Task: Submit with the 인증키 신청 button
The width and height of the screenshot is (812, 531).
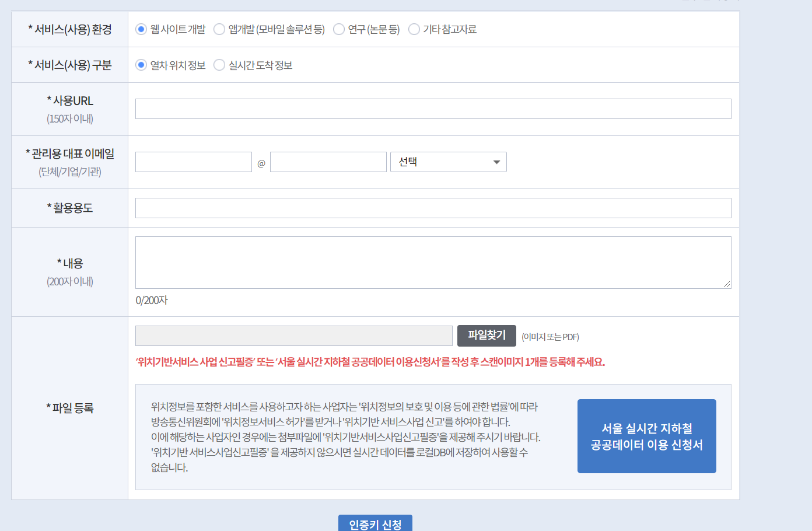Action: click(375, 523)
